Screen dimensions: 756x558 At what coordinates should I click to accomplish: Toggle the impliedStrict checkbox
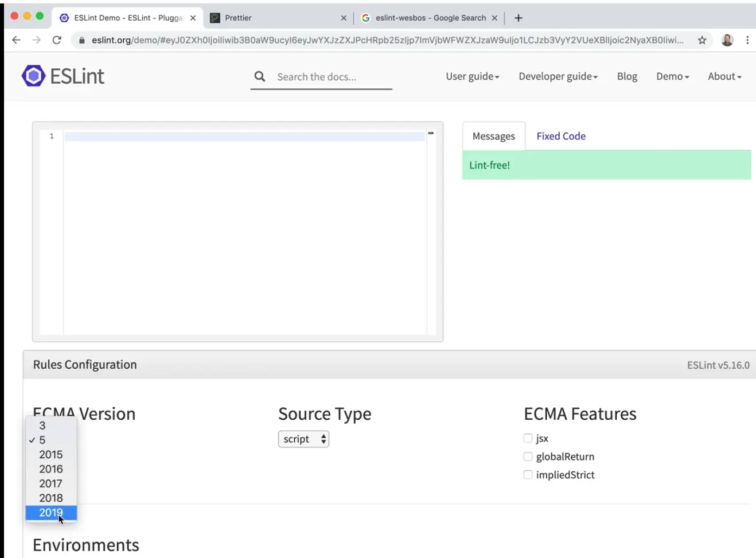click(528, 475)
